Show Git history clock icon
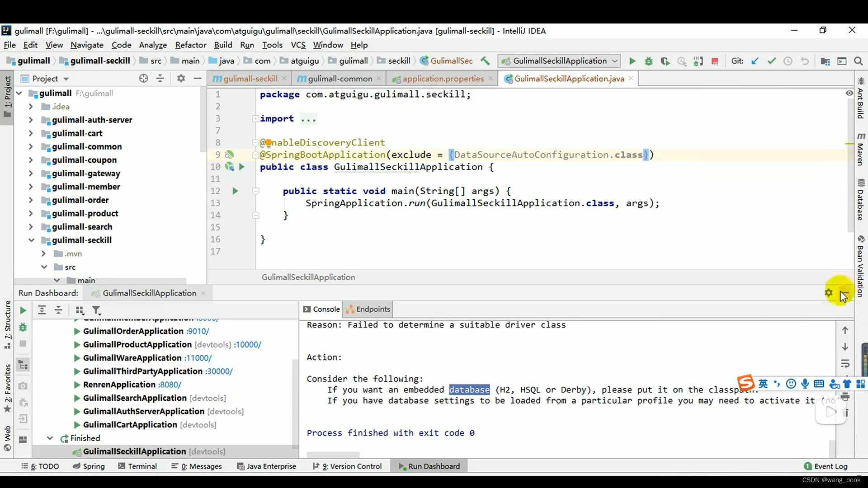 point(788,61)
